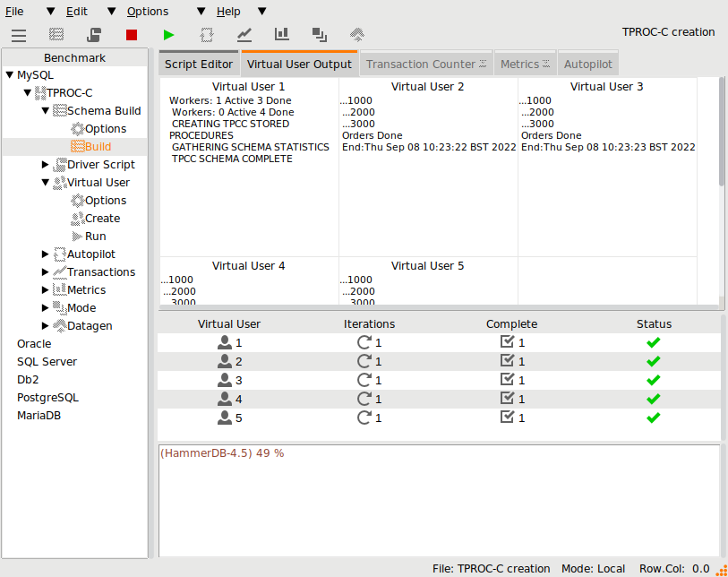
Task: Select the PostgreSQL database
Action: click(47, 398)
